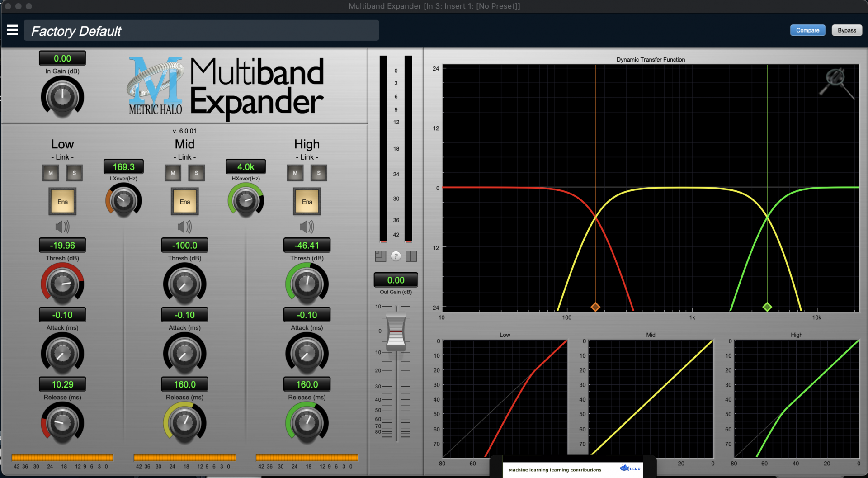Image resolution: width=868 pixels, height=478 pixels.
Task: Click the magnifier spectrum analyzer icon
Action: click(x=836, y=83)
